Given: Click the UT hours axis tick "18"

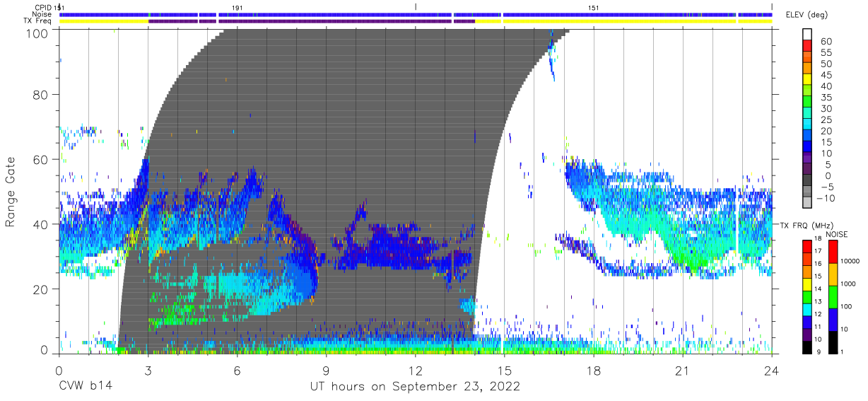Looking at the screenshot, I should coord(594,370).
